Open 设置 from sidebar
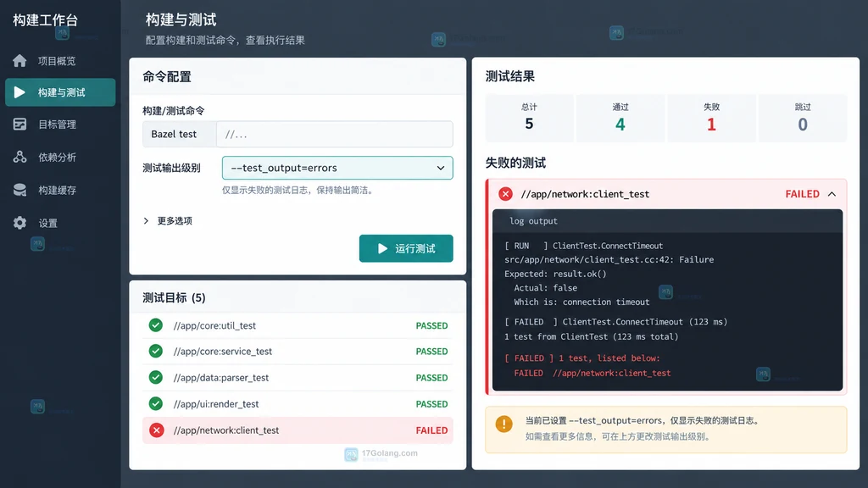The width and height of the screenshot is (868, 488). [60, 223]
